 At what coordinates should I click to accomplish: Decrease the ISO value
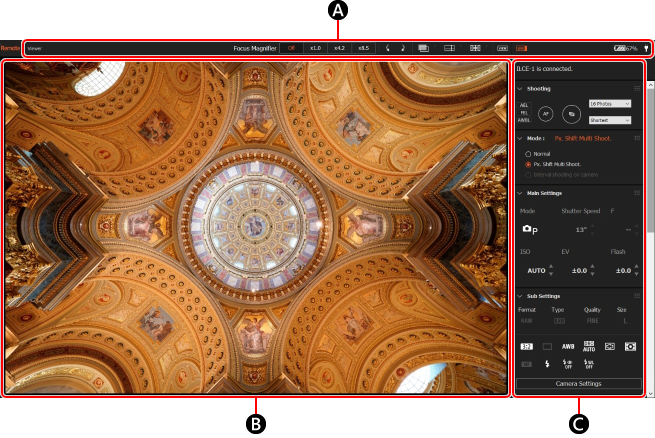point(551,274)
